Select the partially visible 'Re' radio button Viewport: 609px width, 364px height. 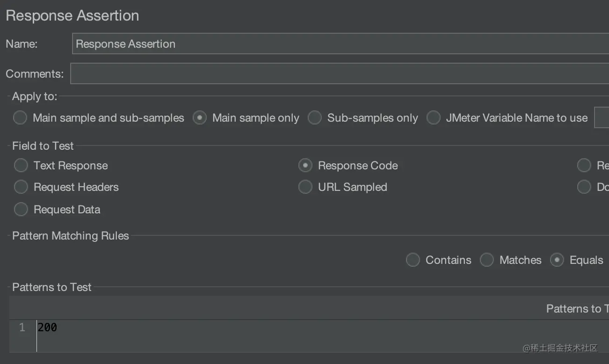(584, 165)
